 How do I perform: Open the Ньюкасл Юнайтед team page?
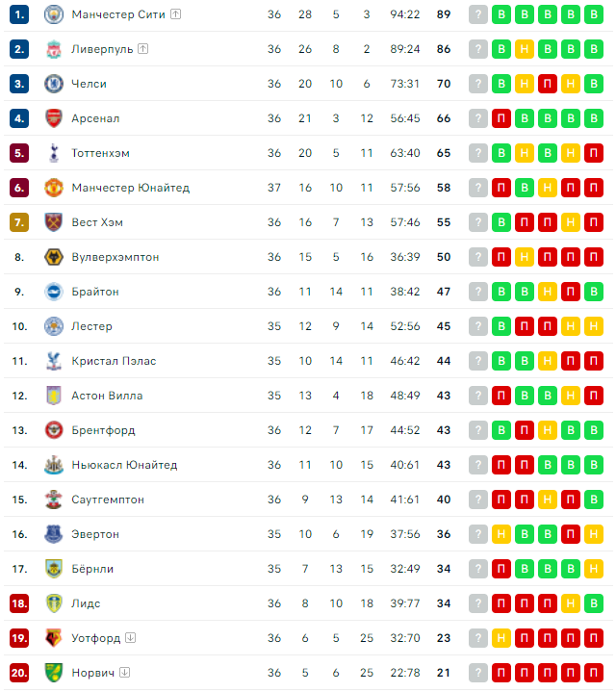click(x=124, y=465)
